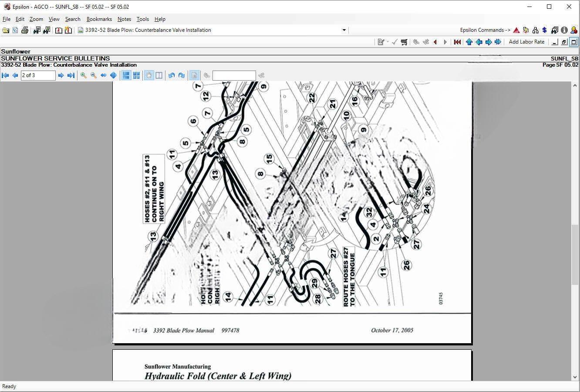580x392 pixels.
Task: Click the Add Labor Rate button
Action: pos(526,42)
